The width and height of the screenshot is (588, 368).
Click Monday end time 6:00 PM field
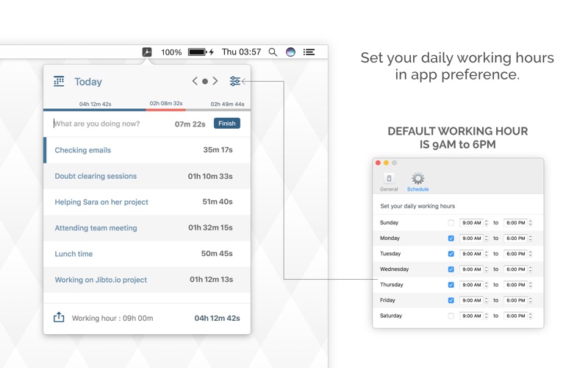(516, 238)
